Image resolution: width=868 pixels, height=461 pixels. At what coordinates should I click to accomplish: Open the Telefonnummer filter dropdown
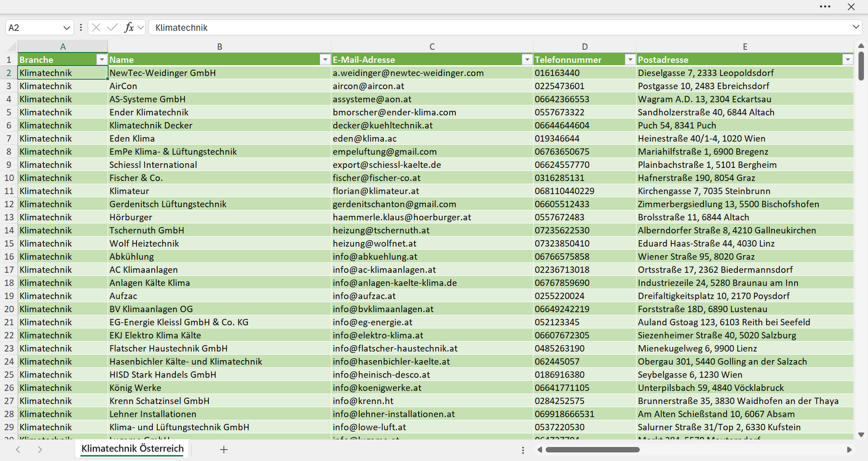[630, 59]
